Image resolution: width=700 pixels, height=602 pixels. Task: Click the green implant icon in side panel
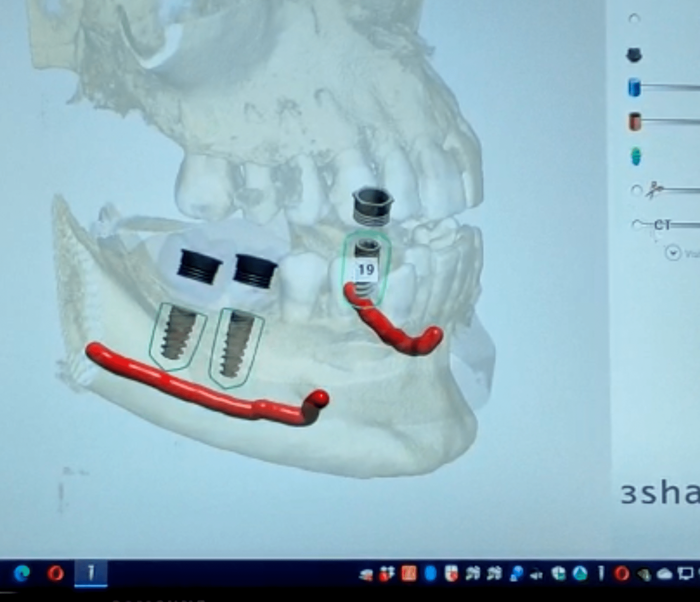(636, 156)
